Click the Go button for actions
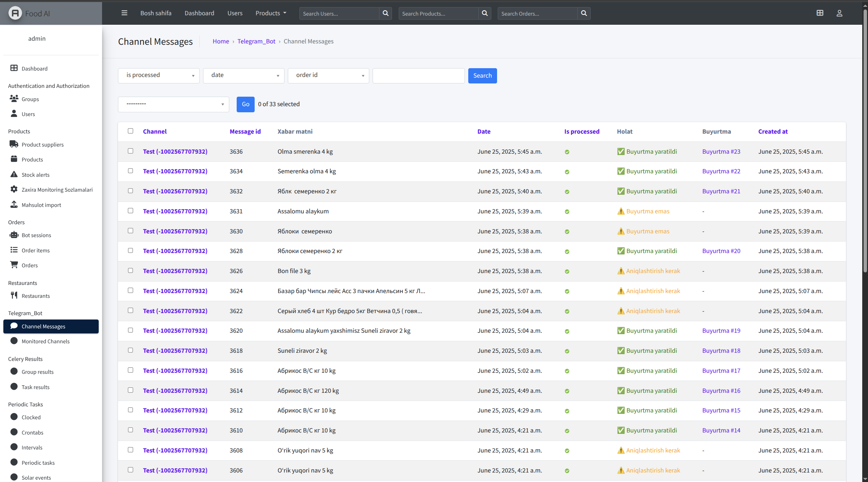The image size is (868, 482). coord(245,104)
